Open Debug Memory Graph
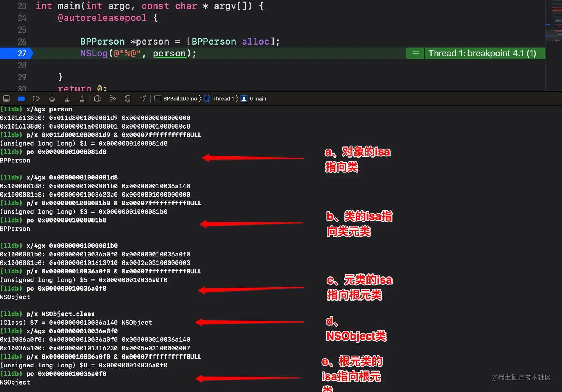This screenshot has width=562, height=392. click(113, 99)
